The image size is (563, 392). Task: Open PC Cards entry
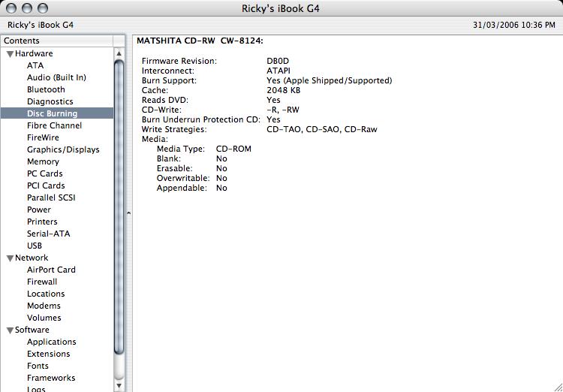coord(44,173)
